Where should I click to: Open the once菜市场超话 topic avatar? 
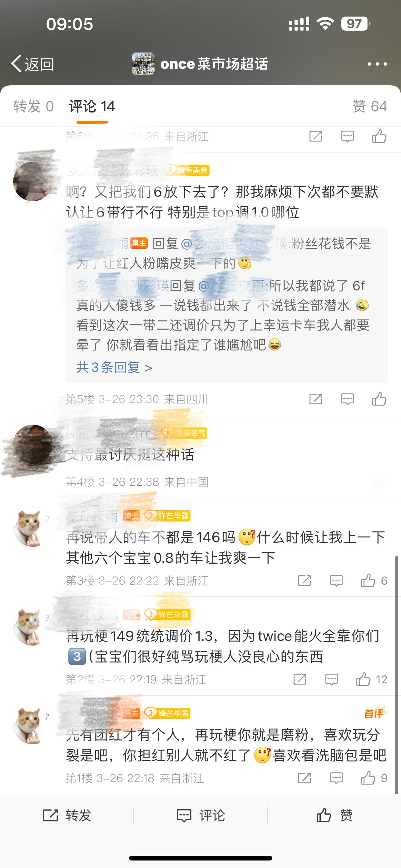143,63
